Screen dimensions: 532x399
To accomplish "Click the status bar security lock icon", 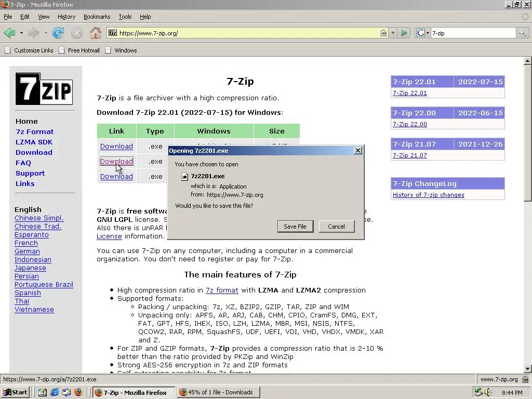I will (x=525, y=379).
